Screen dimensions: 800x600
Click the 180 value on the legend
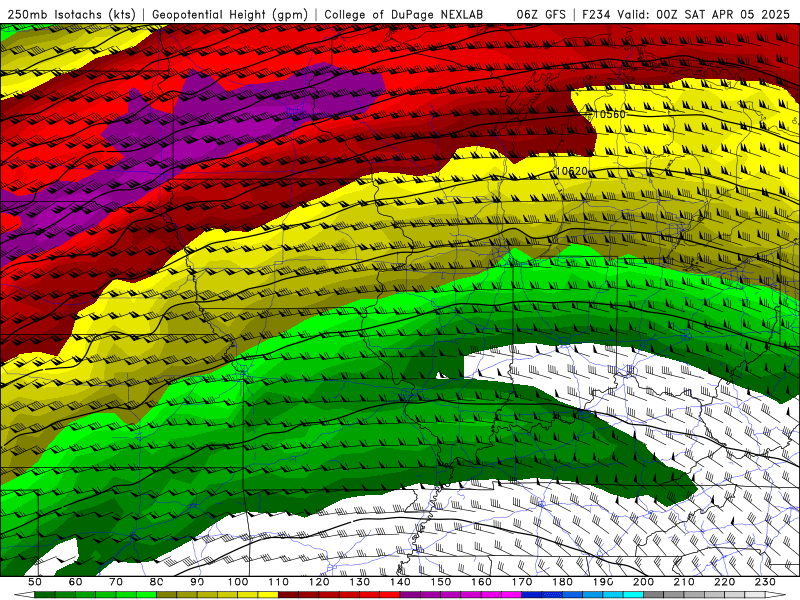point(562,582)
